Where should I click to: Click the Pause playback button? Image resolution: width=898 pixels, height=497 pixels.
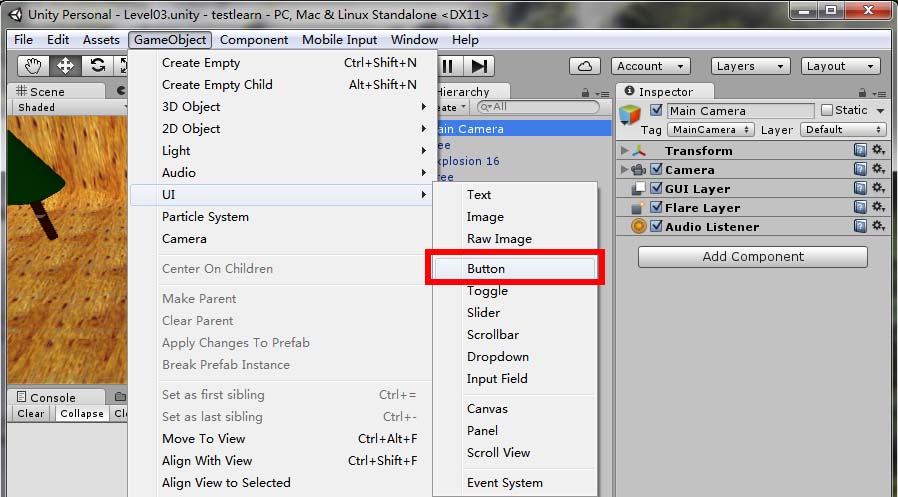point(448,66)
